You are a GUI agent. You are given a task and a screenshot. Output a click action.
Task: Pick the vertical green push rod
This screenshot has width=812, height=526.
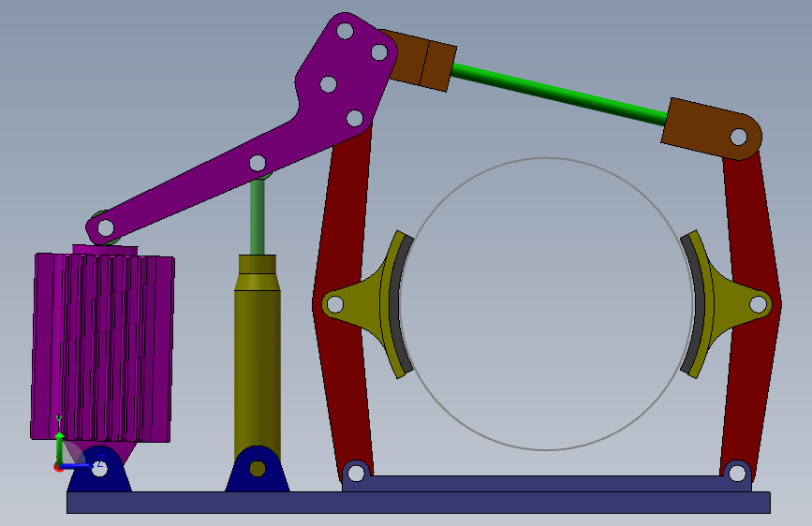[258, 216]
